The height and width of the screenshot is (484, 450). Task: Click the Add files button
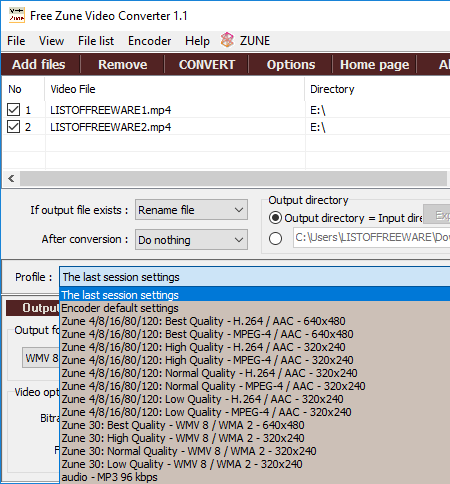(x=39, y=64)
